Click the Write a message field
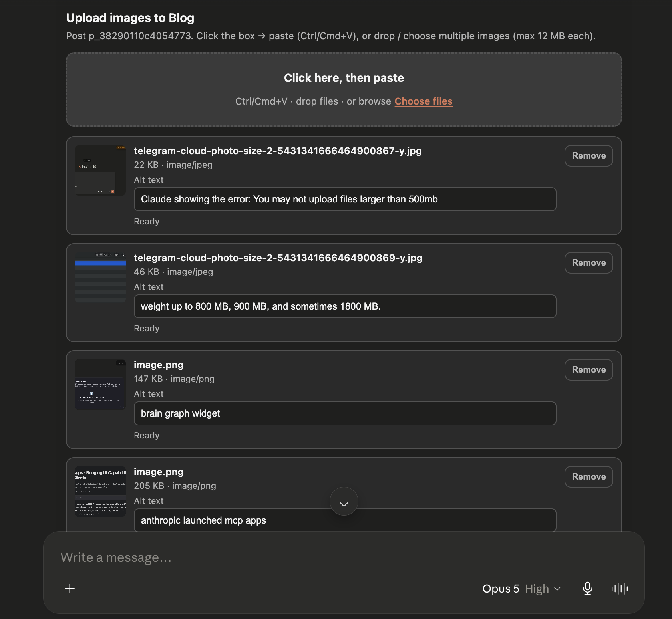The height and width of the screenshot is (619, 672). [x=344, y=557]
